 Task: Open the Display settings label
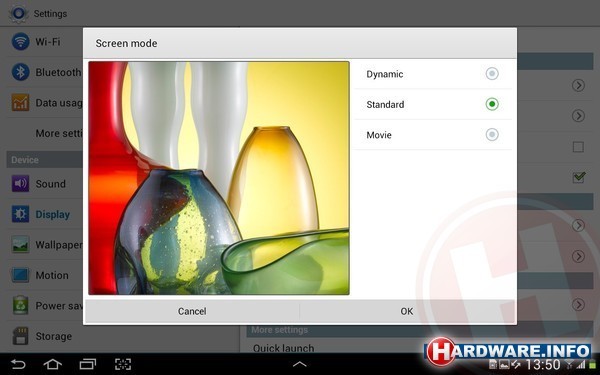pyautogui.click(x=52, y=214)
